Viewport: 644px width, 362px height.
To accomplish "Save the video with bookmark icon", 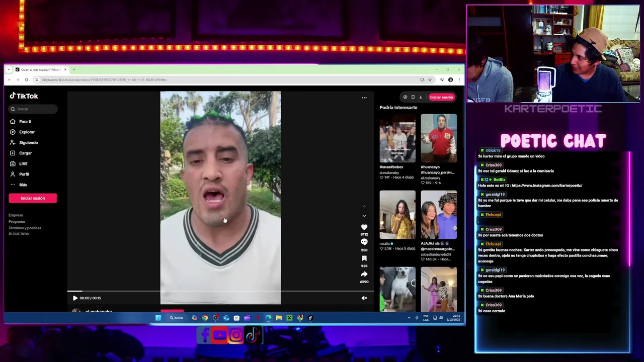I will 364,258.
